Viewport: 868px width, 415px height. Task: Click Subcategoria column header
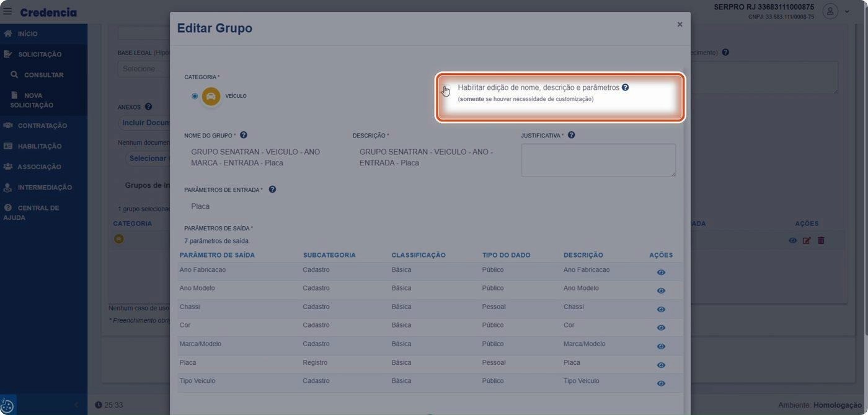(x=329, y=255)
